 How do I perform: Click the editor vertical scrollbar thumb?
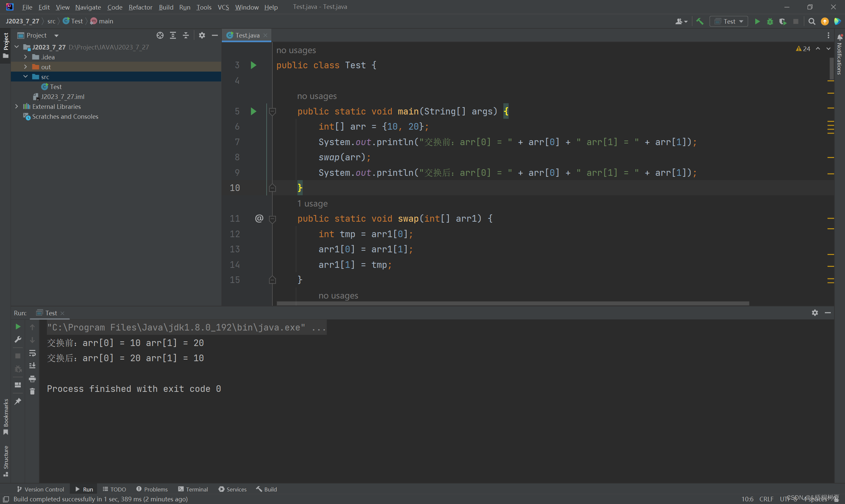[x=831, y=68]
